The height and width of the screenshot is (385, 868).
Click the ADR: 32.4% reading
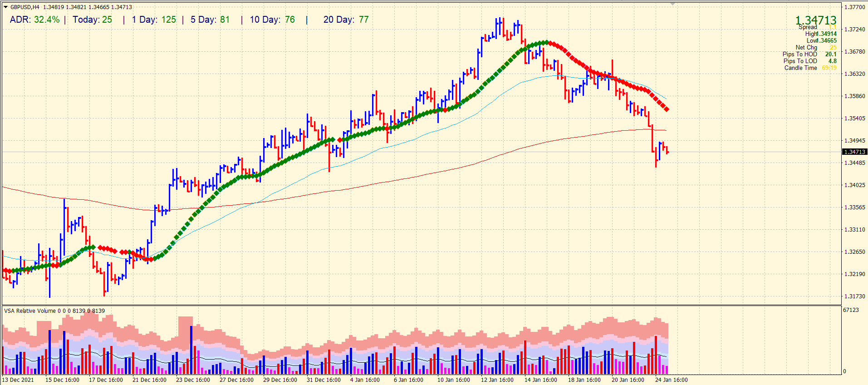click(x=34, y=20)
